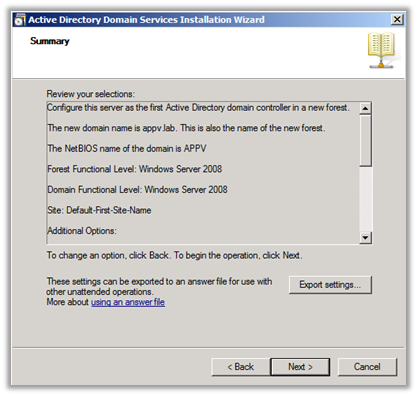Click the Domain Functional Level line

coord(137,190)
